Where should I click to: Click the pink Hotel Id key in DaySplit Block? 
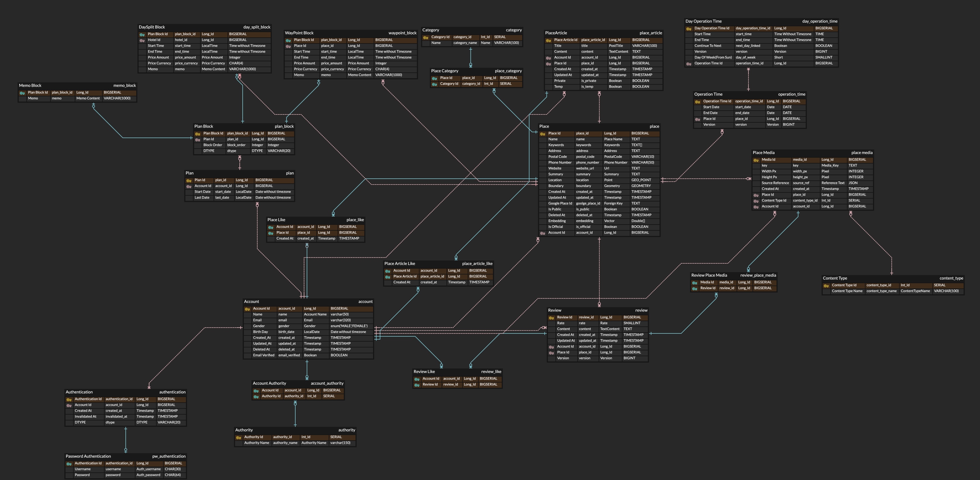(142, 40)
